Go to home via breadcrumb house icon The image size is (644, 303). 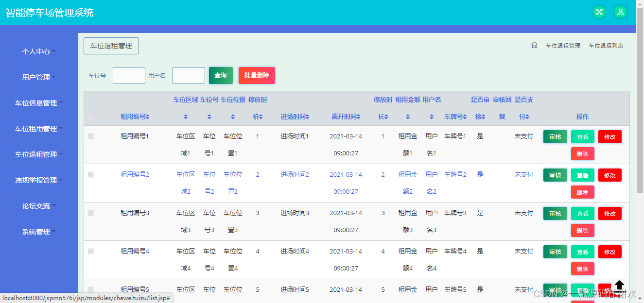tap(535, 45)
